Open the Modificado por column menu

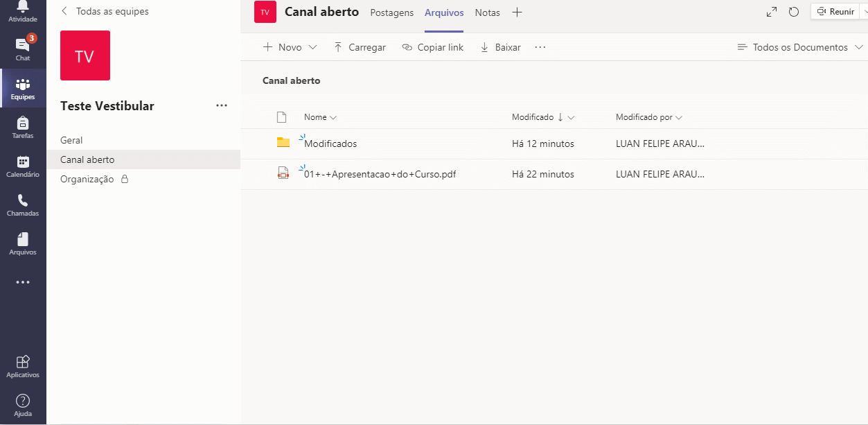[x=649, y=117]
